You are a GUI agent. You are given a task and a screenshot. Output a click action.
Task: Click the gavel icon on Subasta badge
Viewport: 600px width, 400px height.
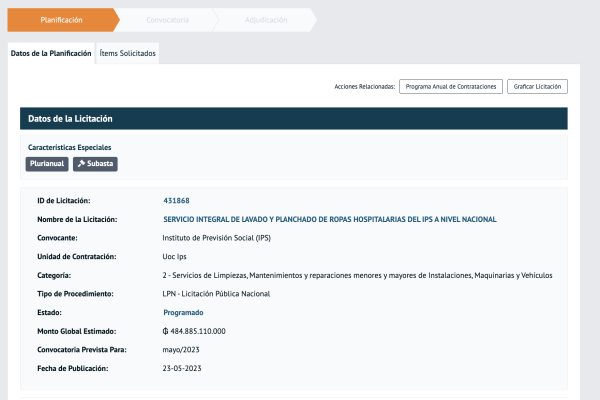click(x=81, y=163)
